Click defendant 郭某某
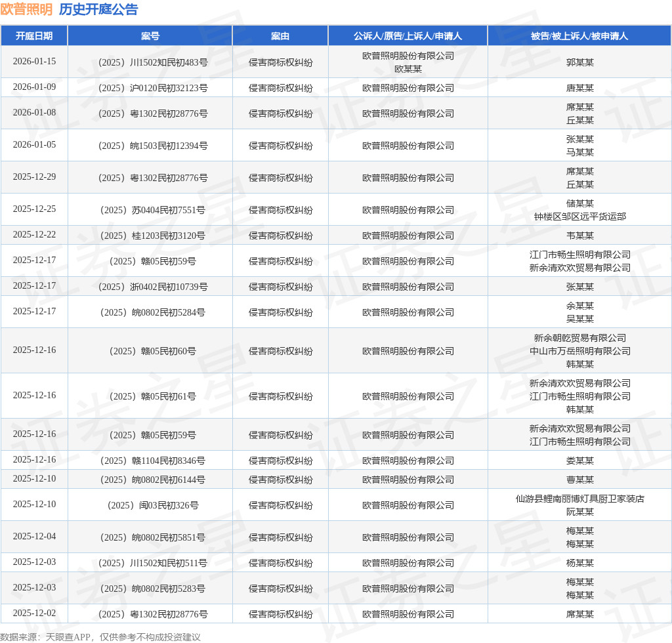Image resolution: width=672 pixels, height=643 pixels. (580, 62)
